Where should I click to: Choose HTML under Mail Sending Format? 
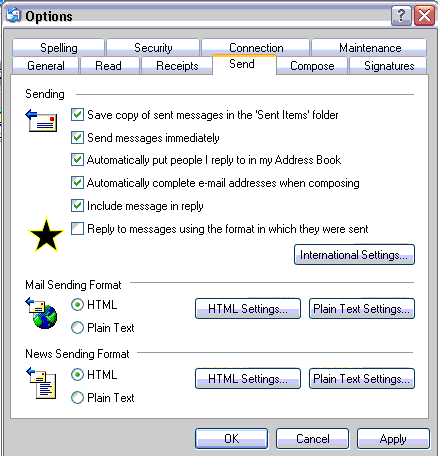pyautogui.click(x=77, y=305)
